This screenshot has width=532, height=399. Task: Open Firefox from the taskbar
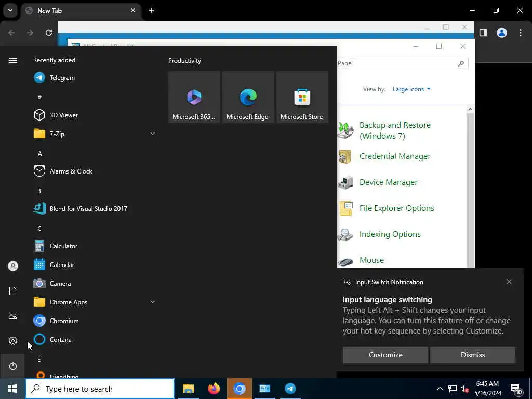(214, 389)
